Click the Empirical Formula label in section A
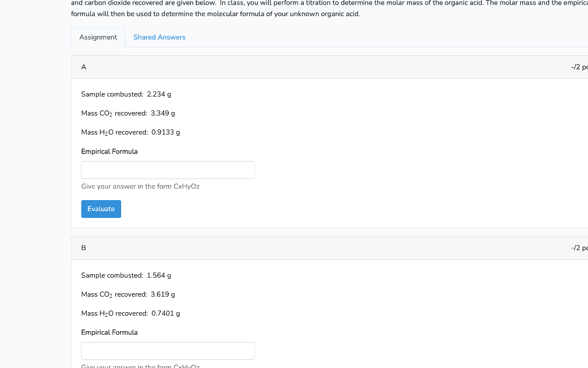The image size is (588, 368). click(109, 151)
